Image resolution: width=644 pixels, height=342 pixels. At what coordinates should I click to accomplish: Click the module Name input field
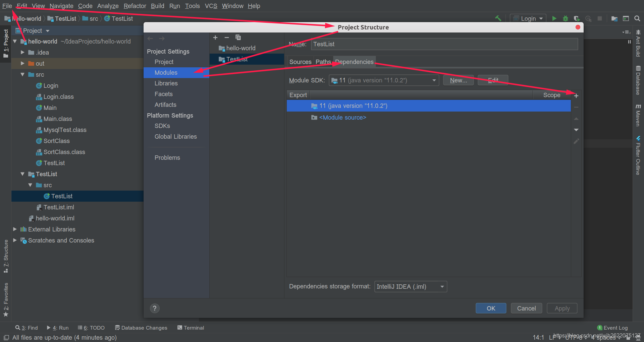444,44
